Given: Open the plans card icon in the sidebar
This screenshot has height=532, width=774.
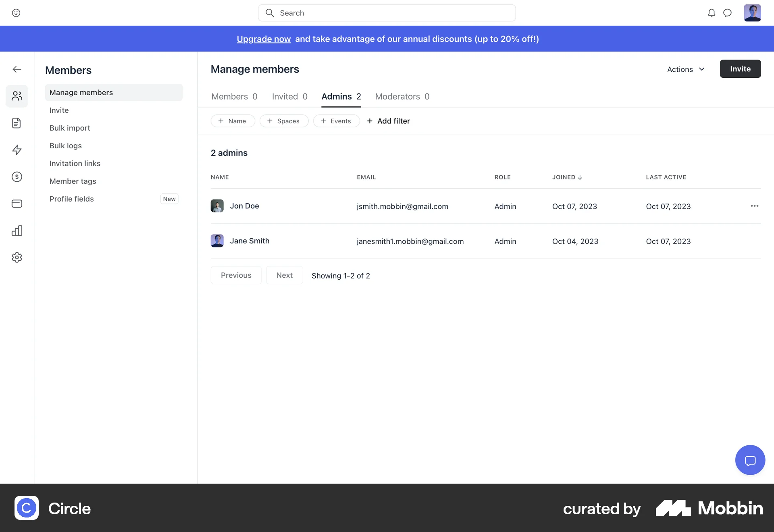Looking at the screenshot, I should pyautogui.click(x=17, y=204).
